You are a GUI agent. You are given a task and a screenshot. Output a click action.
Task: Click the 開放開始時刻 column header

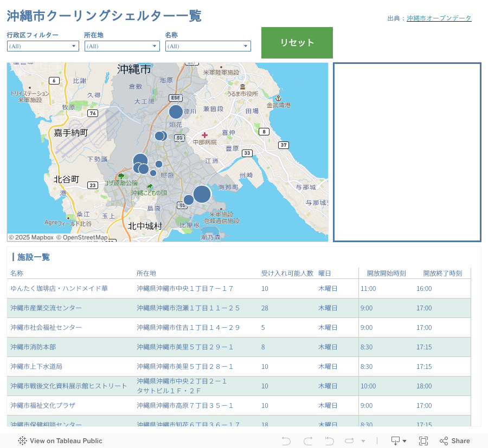(x=387, y=273)
